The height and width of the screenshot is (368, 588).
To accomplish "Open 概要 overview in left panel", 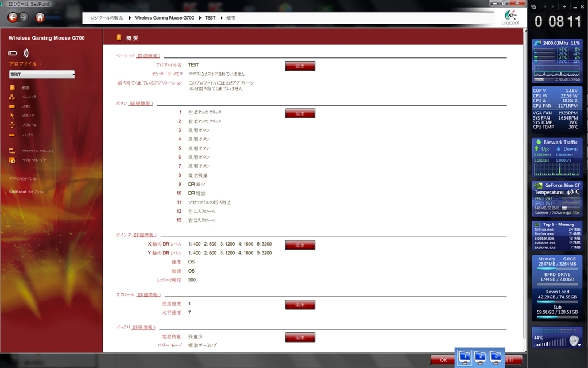I will coord(25,88).
